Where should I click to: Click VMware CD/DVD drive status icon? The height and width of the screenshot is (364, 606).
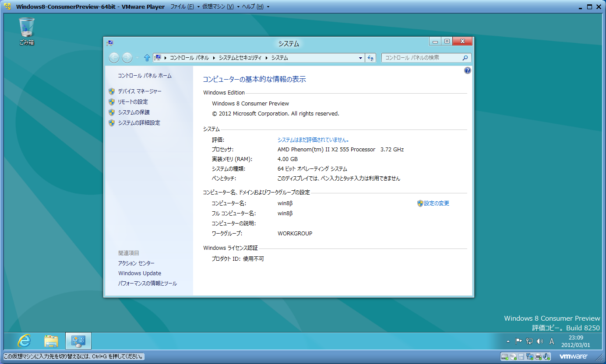tap(513, 357)
